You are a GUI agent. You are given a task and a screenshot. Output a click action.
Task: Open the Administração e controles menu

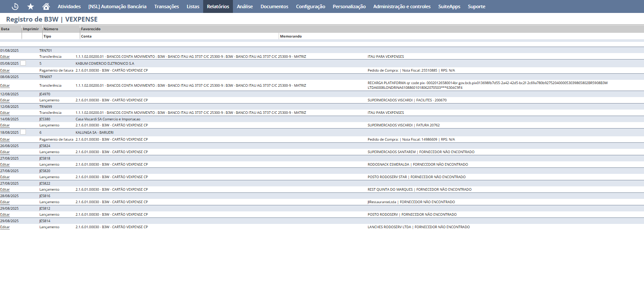pos(402,6)
